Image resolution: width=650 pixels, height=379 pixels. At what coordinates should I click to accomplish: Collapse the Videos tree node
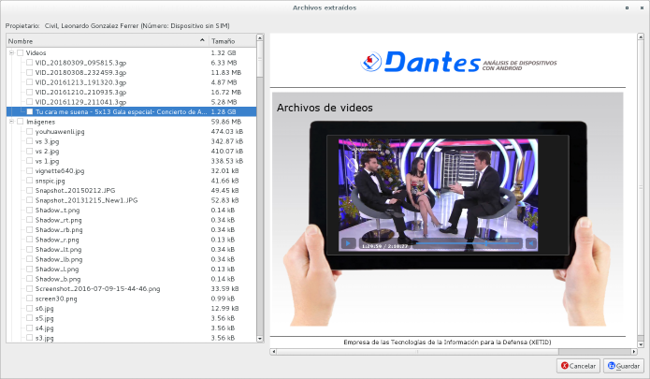point(12,53)
